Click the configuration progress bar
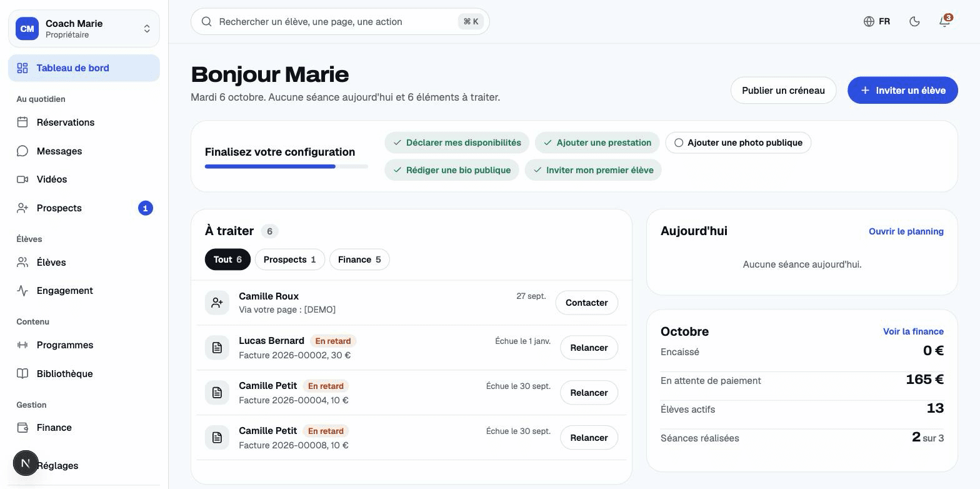 [286, 166]
